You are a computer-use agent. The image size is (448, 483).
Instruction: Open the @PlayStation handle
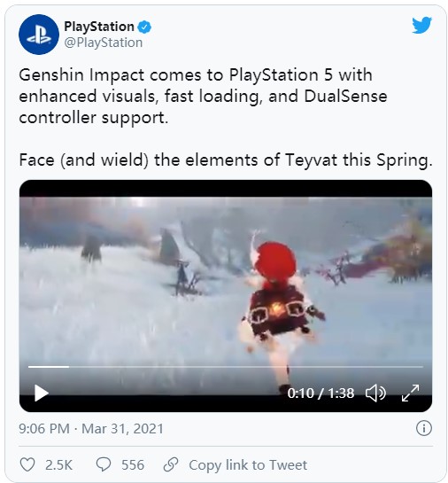104,43
